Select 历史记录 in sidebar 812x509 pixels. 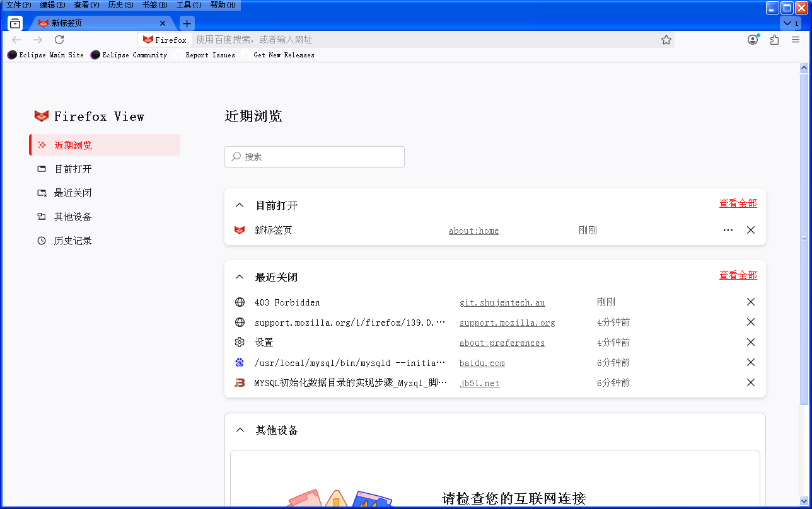pyautogui.click(x=105, y=241)
